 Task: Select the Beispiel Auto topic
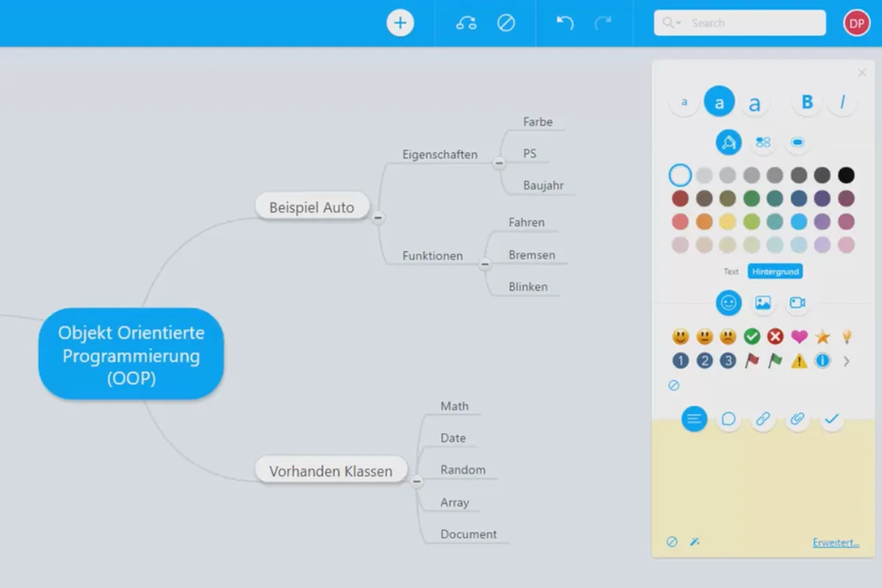click(312, 207)
